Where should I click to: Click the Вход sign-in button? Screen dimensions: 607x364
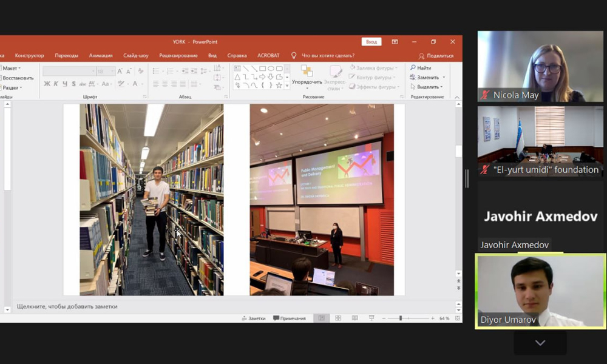click(x=371, y=42)
